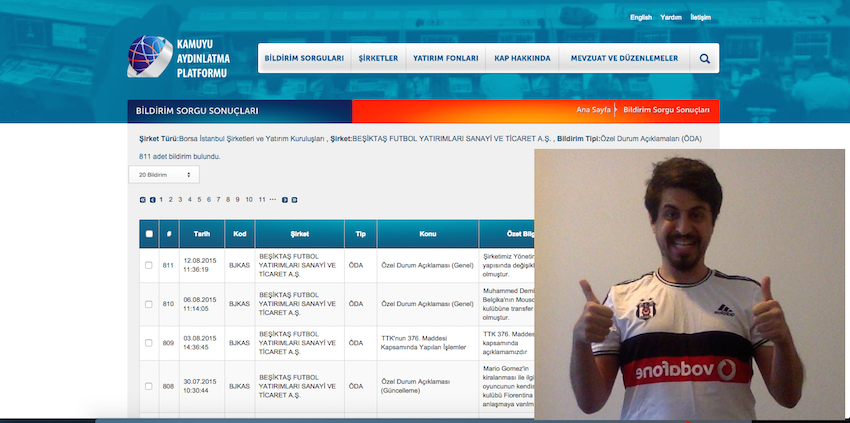Screen dimensions: 850x423
Task: Click the Tarih column header
Action: tap(202, 234)
